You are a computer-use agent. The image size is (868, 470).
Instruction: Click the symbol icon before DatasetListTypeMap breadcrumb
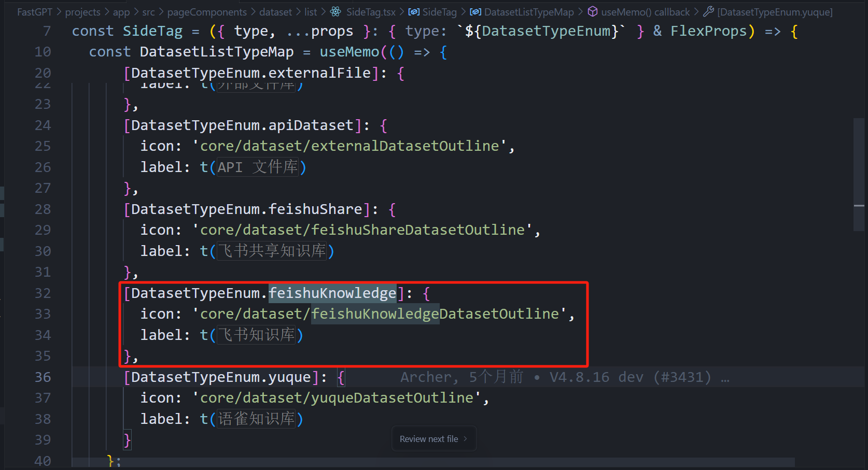point(475,11)
